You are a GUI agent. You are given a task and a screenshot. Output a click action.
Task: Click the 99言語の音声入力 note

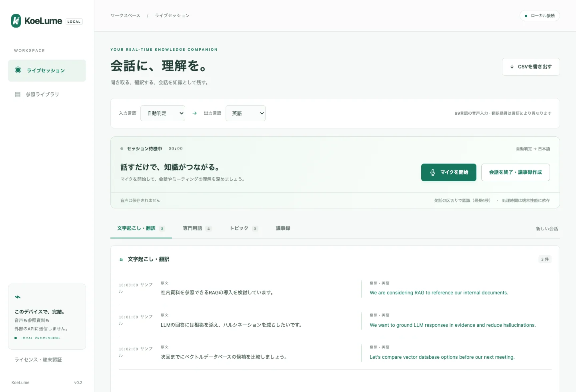pyautogui.click(x=503, y=113)
